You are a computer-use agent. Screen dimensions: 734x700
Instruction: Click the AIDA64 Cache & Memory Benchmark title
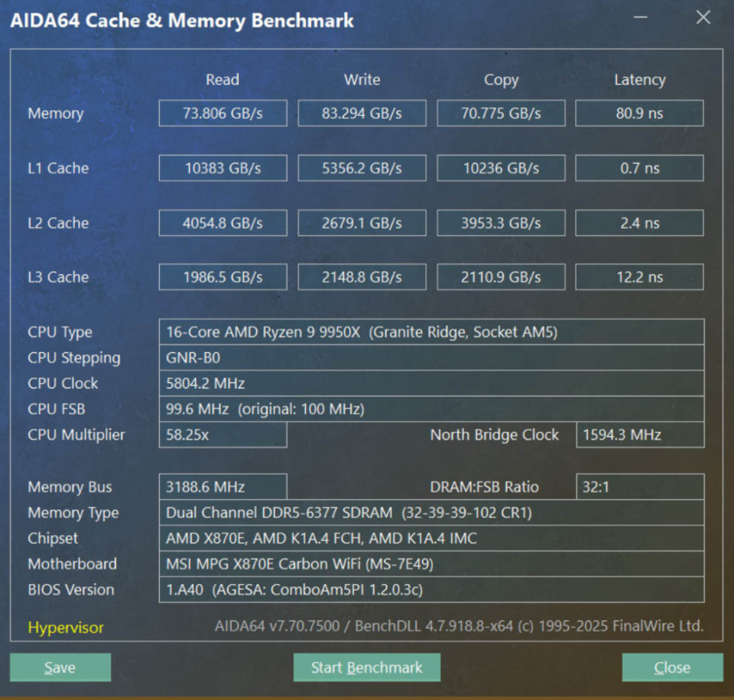tap(182, 21)
